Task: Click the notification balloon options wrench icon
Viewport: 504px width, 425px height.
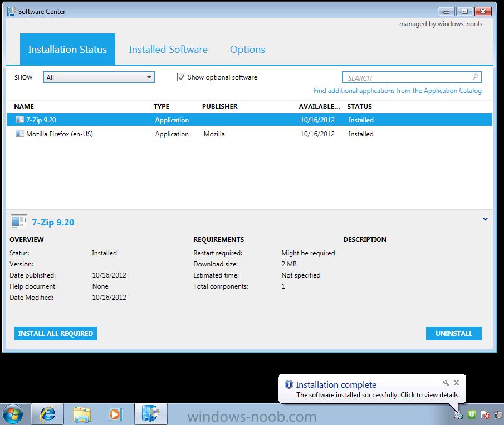Action: tap(446, 383)
